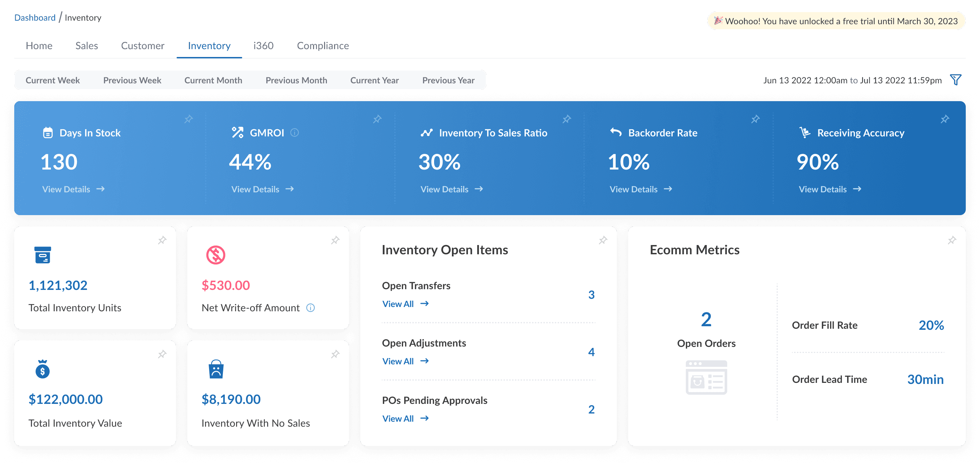Click the Open Orders illustration
980x463 pixels.
tap(706, 377)
